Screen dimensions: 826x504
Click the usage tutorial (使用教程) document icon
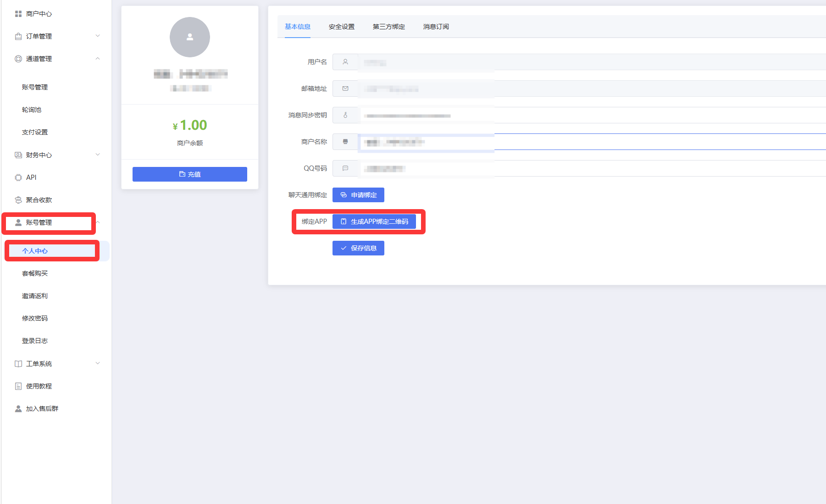(18, 386)
